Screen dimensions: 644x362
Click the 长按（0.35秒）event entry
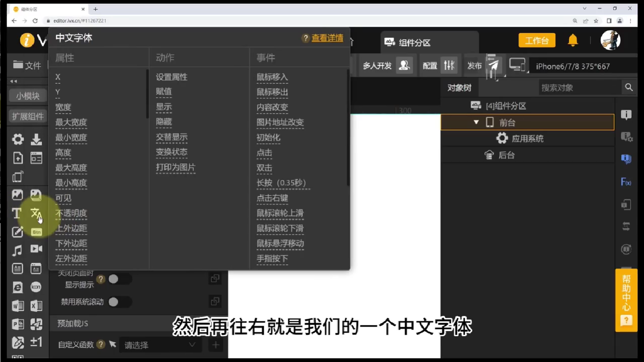pyautogui.click(x=283, y=183)
